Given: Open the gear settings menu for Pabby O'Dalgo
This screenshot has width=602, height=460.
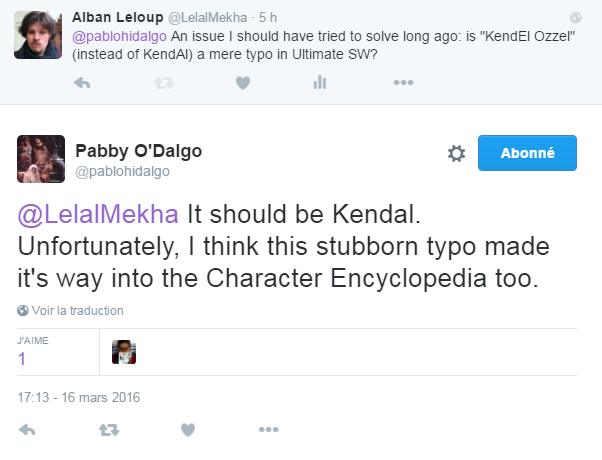Looking at the screenshot, I should pyautogui.click(x=456, y=153).
